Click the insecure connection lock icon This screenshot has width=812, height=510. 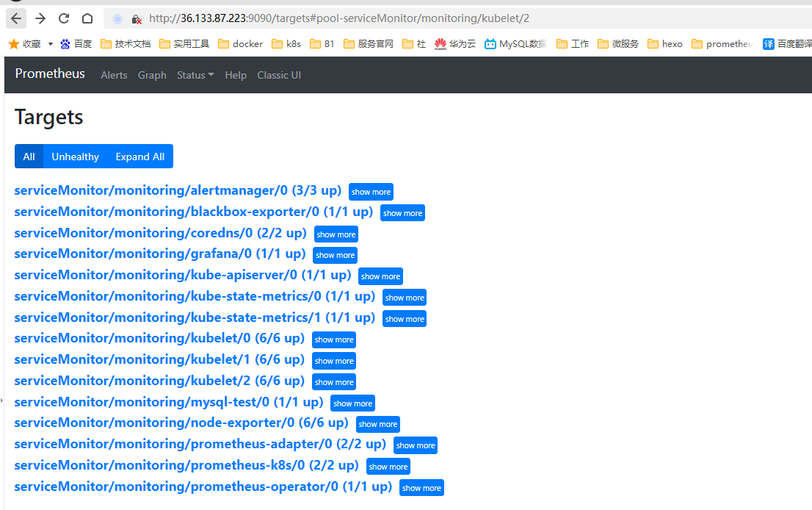pyautogui.click(x=137, y=19)
